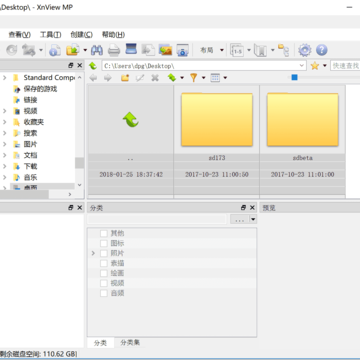
Task: Close the folder tree panel
Action: [80, 65]
